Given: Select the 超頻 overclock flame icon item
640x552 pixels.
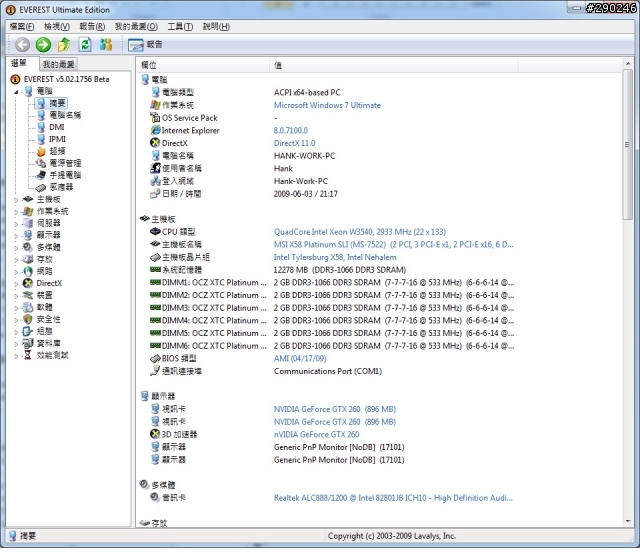Looking at the screenshot, I should (41, 151).
